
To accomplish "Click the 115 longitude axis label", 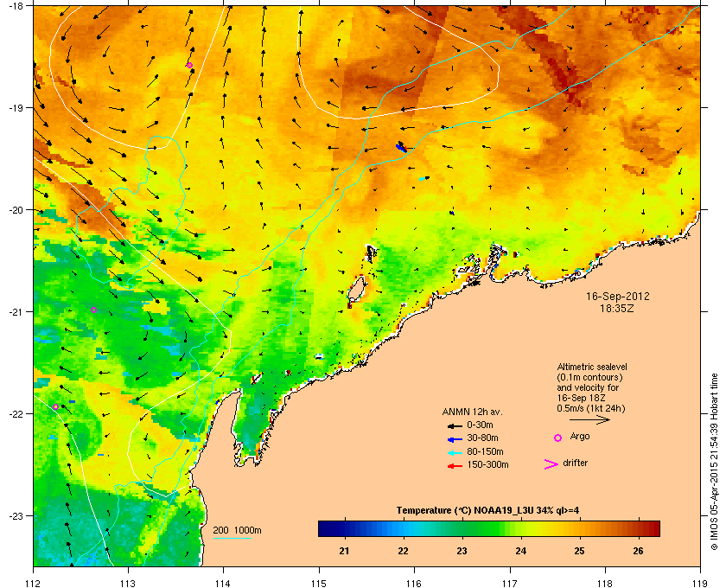I will [x=319, y=584].
